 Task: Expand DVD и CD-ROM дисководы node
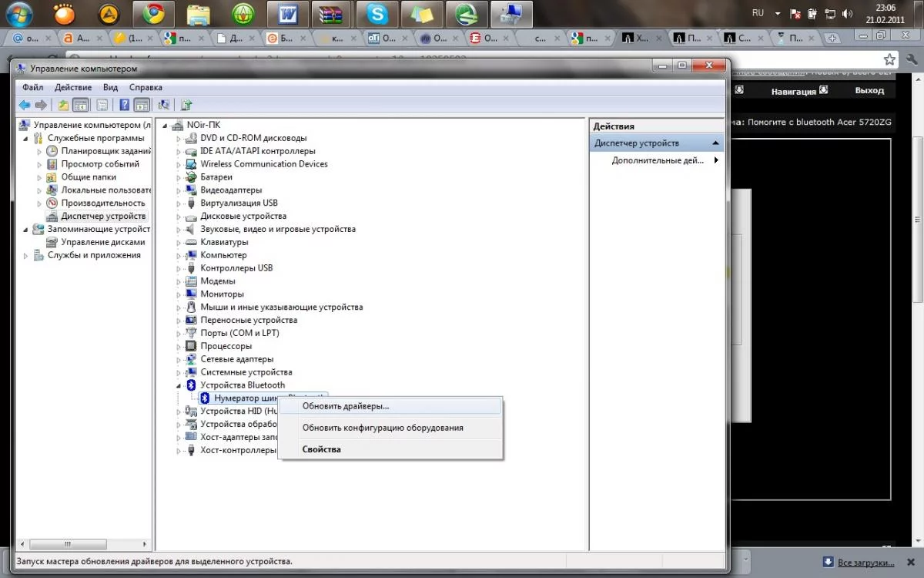click(179, 138)
